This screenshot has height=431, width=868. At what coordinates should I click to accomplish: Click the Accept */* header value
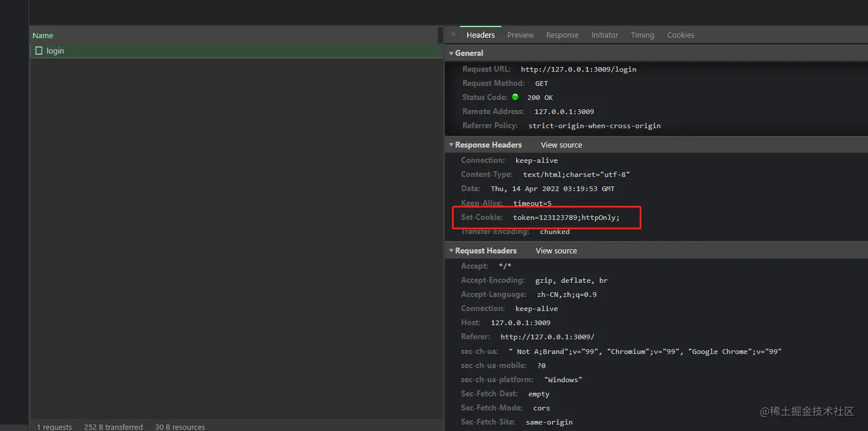point(505,266)
